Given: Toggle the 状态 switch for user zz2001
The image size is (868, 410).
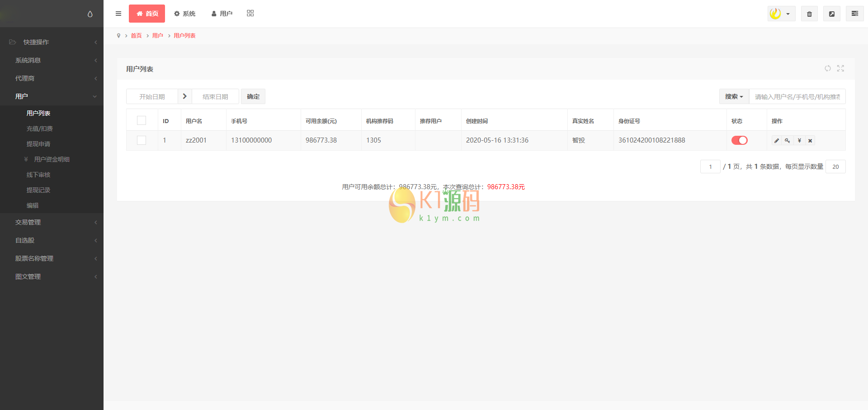Looking at the screenshot, I should 740,140.
